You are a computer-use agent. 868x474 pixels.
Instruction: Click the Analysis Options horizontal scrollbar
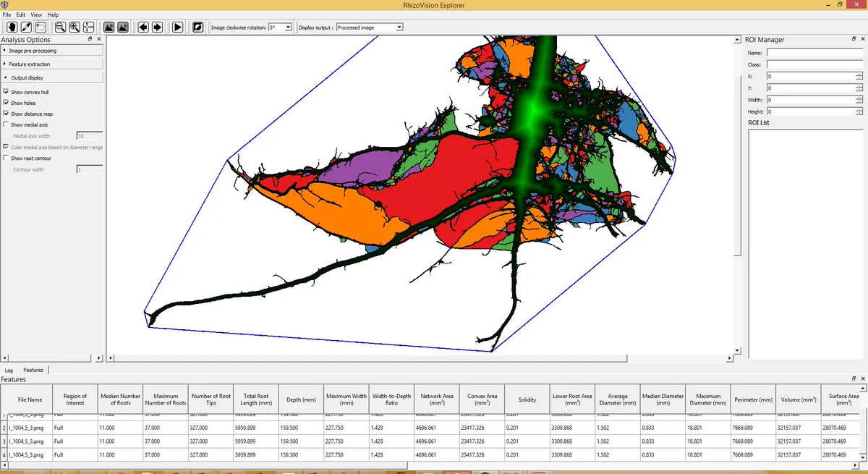tap(49, 357)
